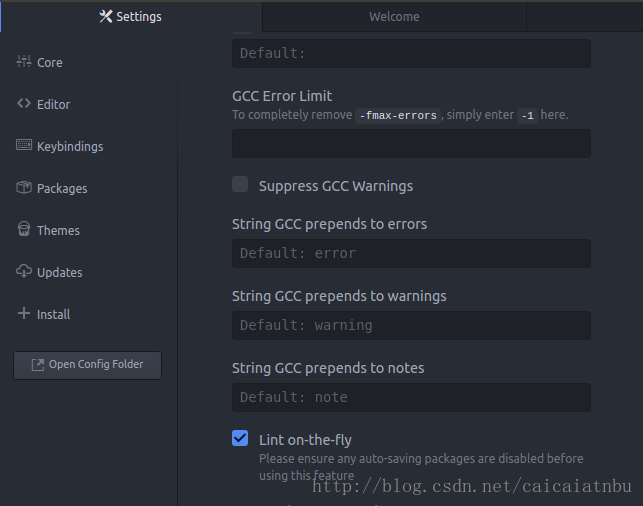Click the Packages box icon
Image resolution: width=643 pixels, height=506 pixels.
pos(24,188)
